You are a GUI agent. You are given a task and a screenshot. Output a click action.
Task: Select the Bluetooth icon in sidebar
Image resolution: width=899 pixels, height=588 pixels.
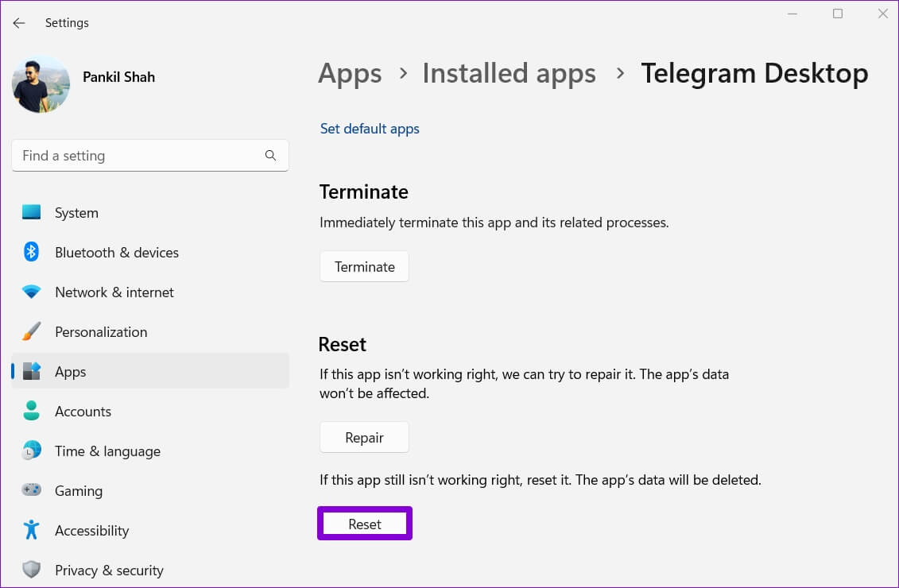32,252
